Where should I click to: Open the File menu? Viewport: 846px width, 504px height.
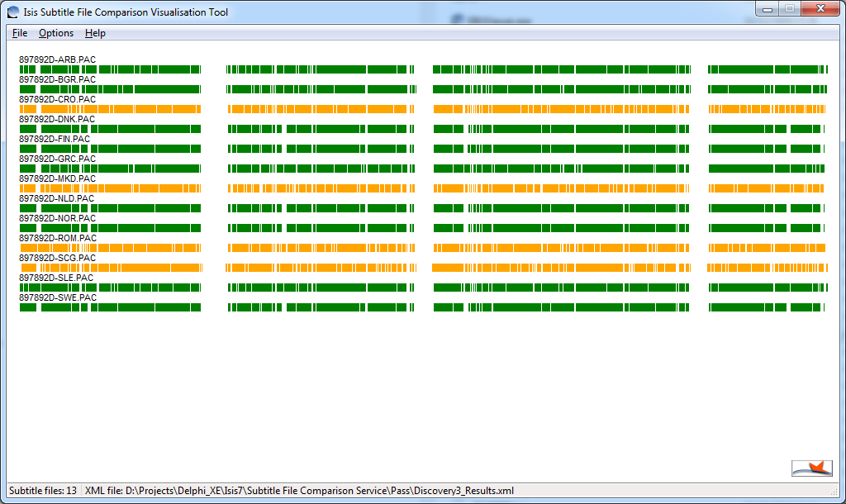[19, 33]
